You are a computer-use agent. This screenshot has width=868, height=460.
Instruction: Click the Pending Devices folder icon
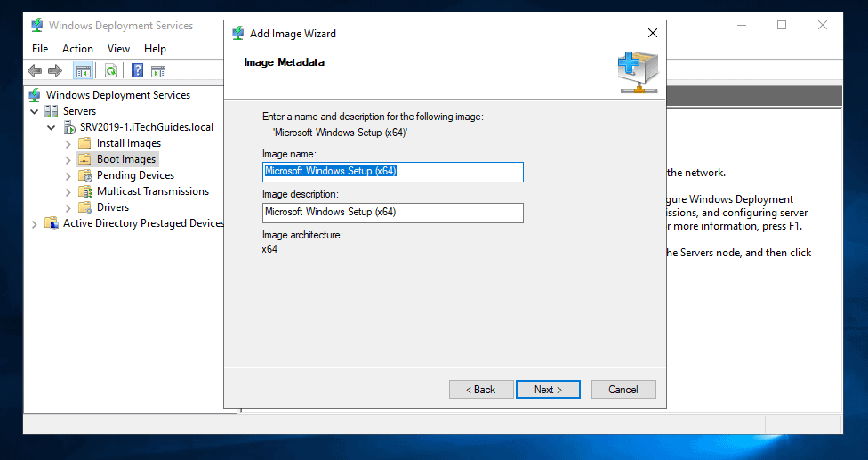[84, 175]
